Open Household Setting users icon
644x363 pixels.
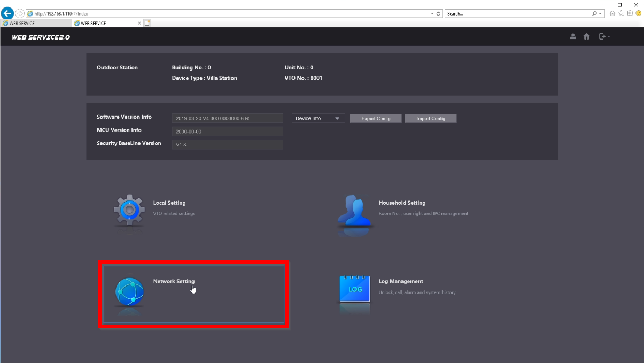click(355, 211)
